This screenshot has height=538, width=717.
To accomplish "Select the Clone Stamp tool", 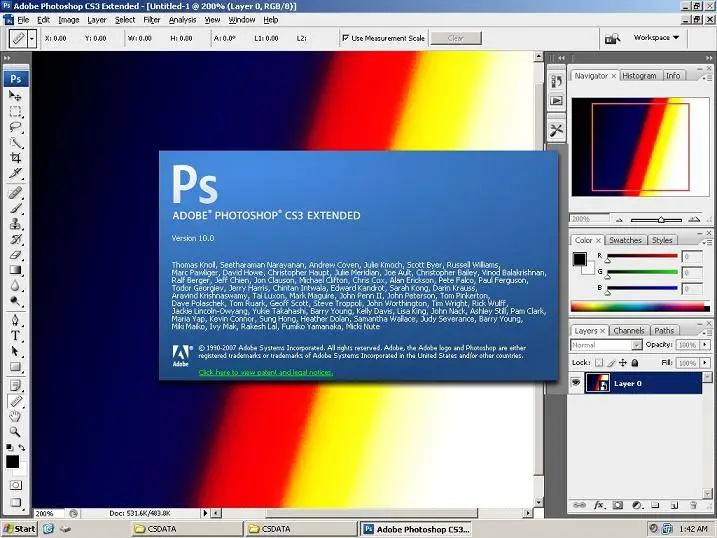I will click(x=15, y=224).
